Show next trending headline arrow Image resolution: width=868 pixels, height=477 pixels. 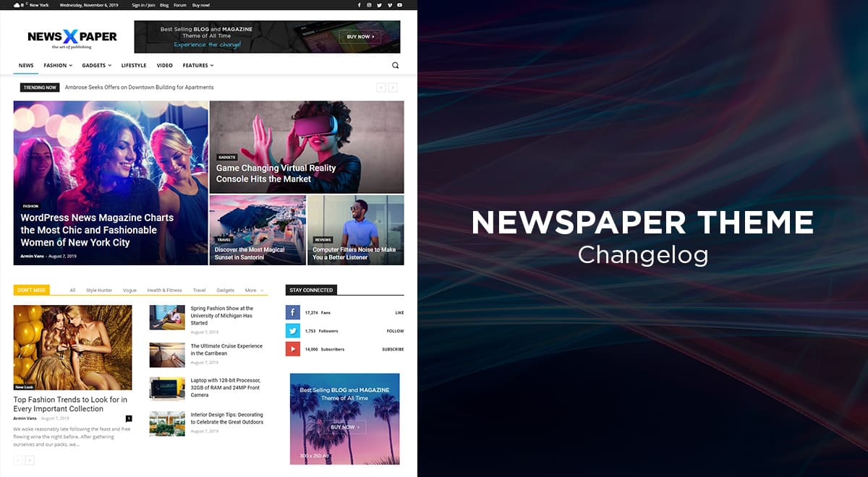point(393,87)
